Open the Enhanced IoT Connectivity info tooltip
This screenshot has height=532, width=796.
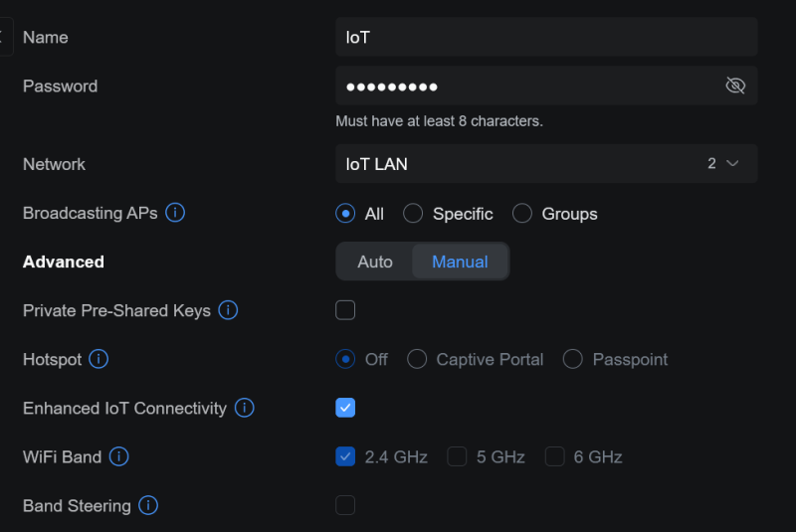pyautogui.click(x=244, y=408)
